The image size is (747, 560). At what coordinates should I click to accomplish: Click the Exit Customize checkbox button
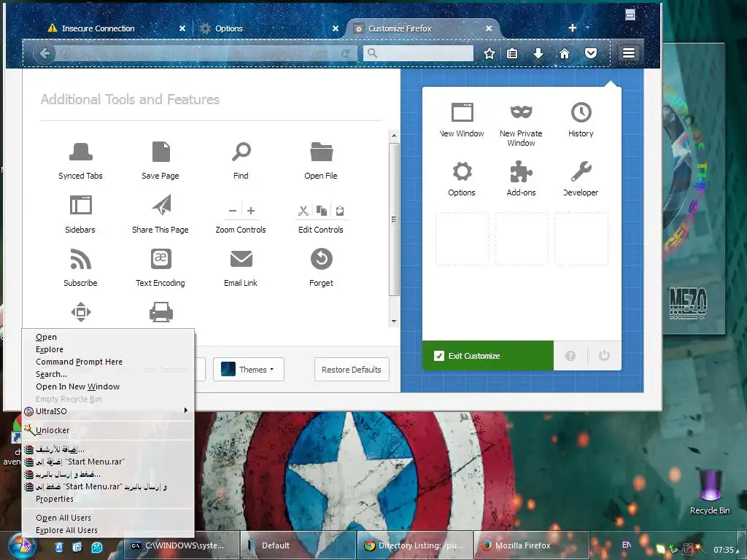coord(488,356)
